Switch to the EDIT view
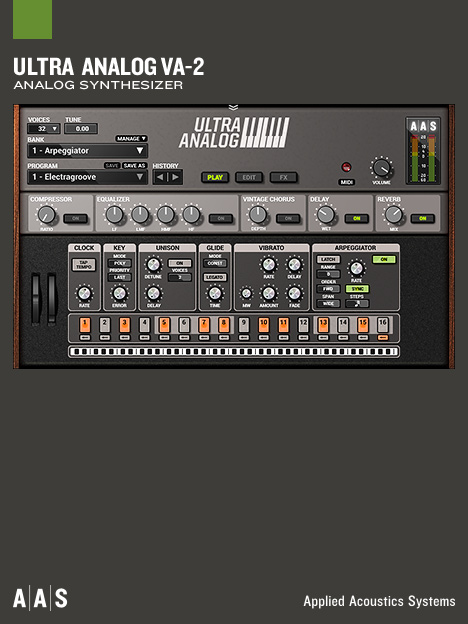Screen dimensions: 468x624 tap(249, 177)
